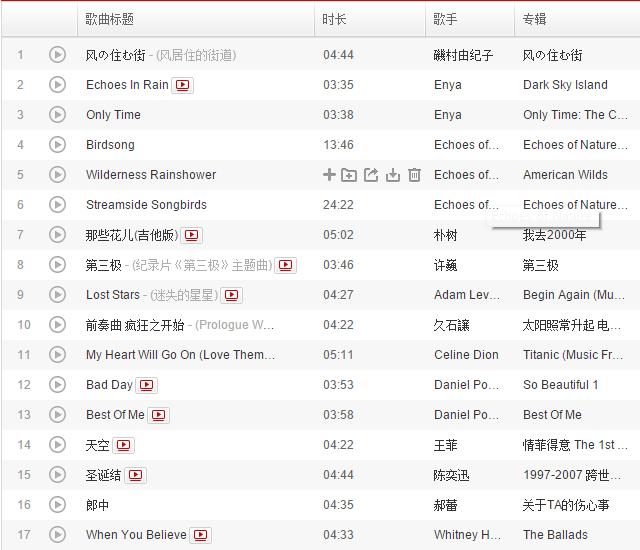Play the Only Time track

pyautogui.click(x=57, y=115)
